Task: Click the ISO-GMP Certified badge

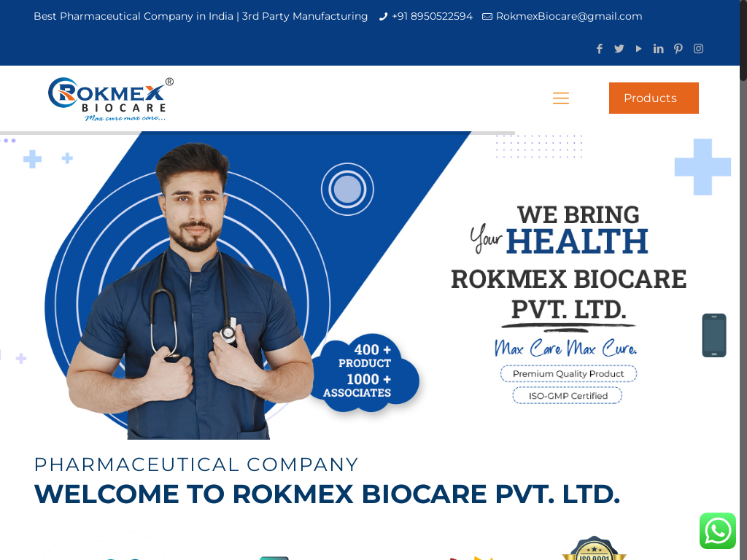Action: click(568, 396)
